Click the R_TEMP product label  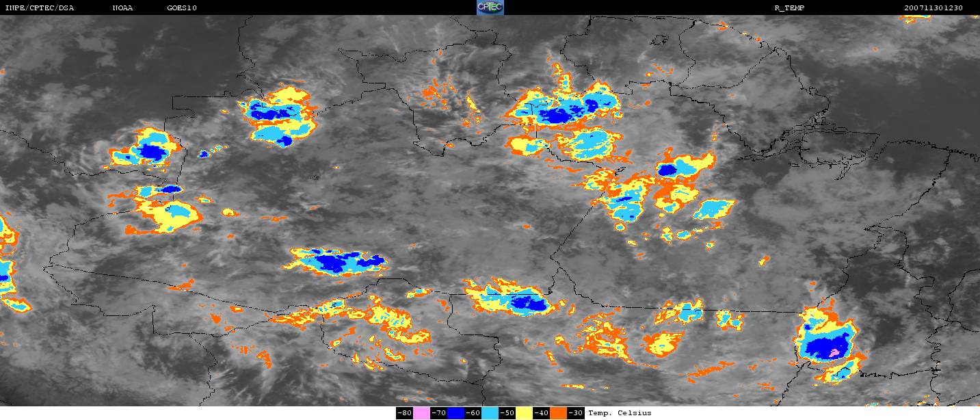[789, 8]
